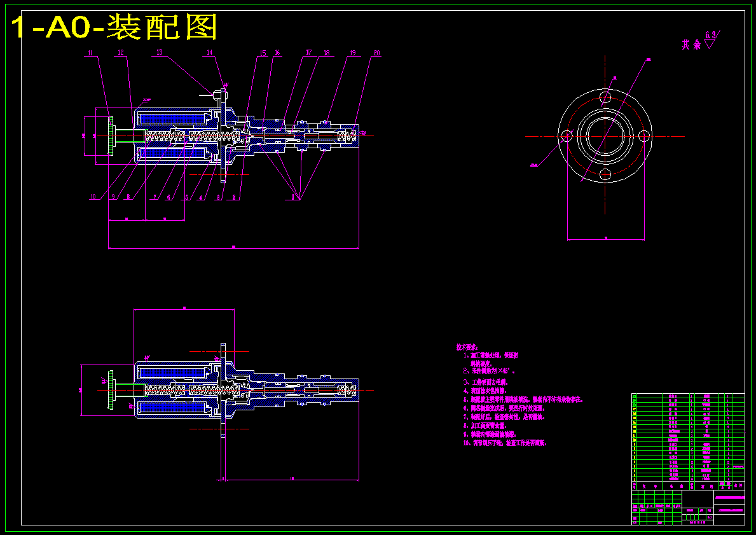Click the yellow title "1-A0-装配图"
Viewport: 756px width, 535px height.
tap(114, 28)
